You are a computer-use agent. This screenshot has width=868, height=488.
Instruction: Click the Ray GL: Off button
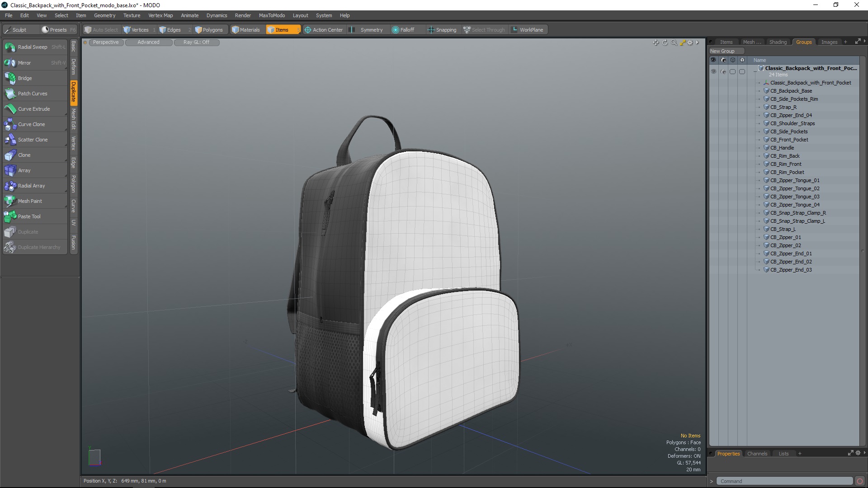click(x=196, y=42)
